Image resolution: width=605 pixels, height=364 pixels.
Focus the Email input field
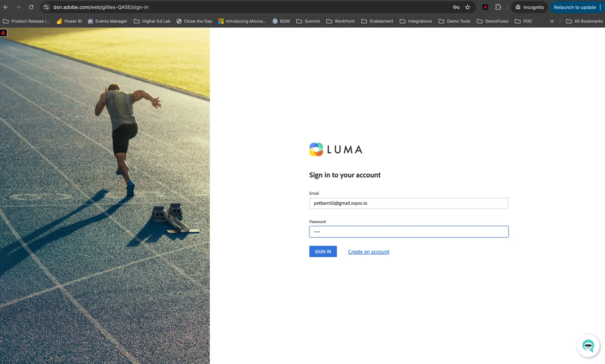pyautogui.click(x=409, y=203)
